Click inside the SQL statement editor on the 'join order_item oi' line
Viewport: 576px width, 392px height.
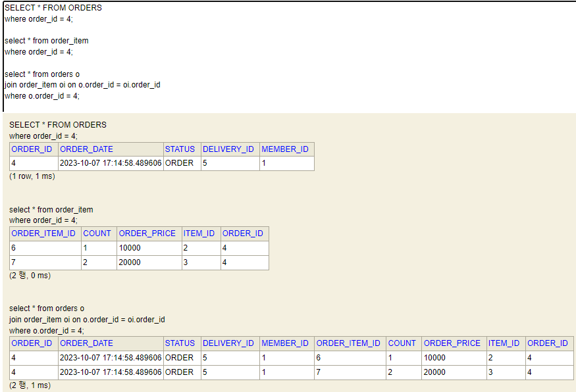pos(82,85)
